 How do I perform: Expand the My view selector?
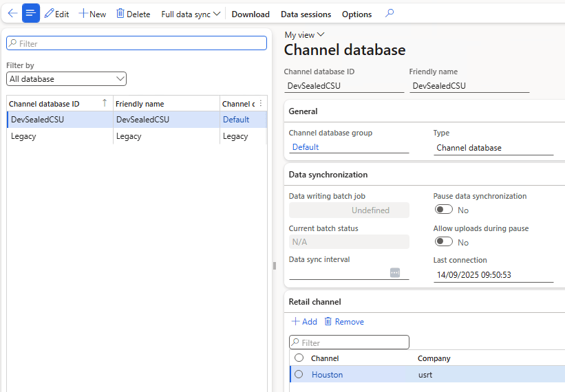(304, 34)
